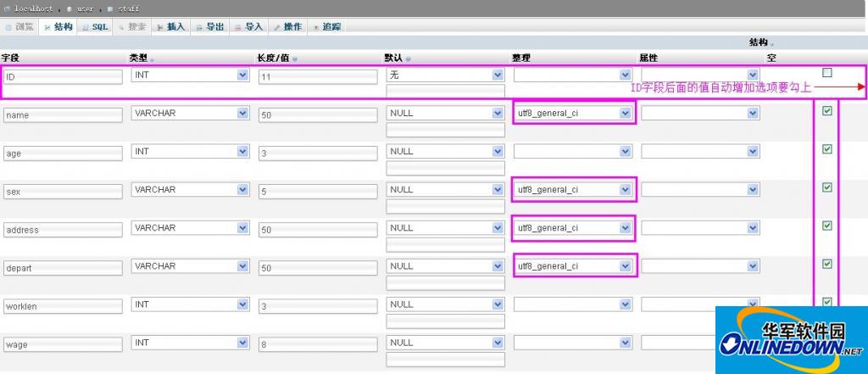Click help icon beside 长度/值 header
Screen dimensions: 868x374
[x=295, y=59]
